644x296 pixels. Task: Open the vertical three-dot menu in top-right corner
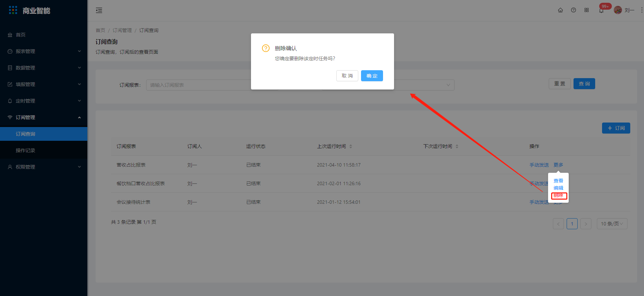tap(642, 10)
